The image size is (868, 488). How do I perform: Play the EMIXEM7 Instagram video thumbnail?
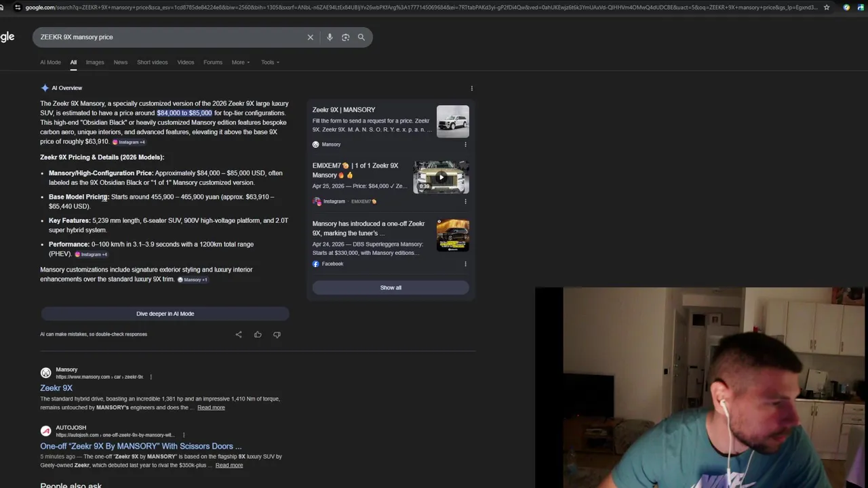[x=441, y=178]
